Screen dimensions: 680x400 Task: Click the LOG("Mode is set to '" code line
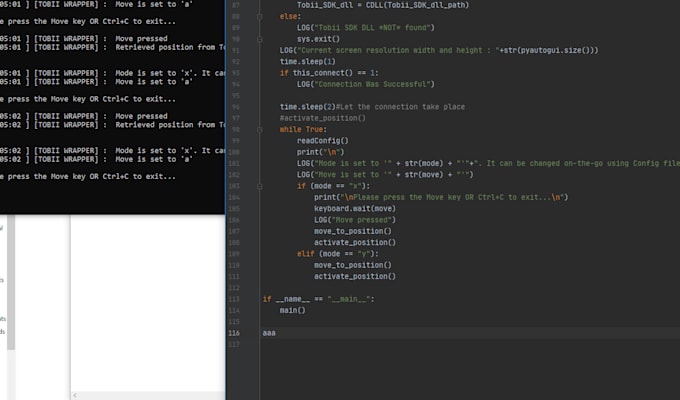point(488,164)
